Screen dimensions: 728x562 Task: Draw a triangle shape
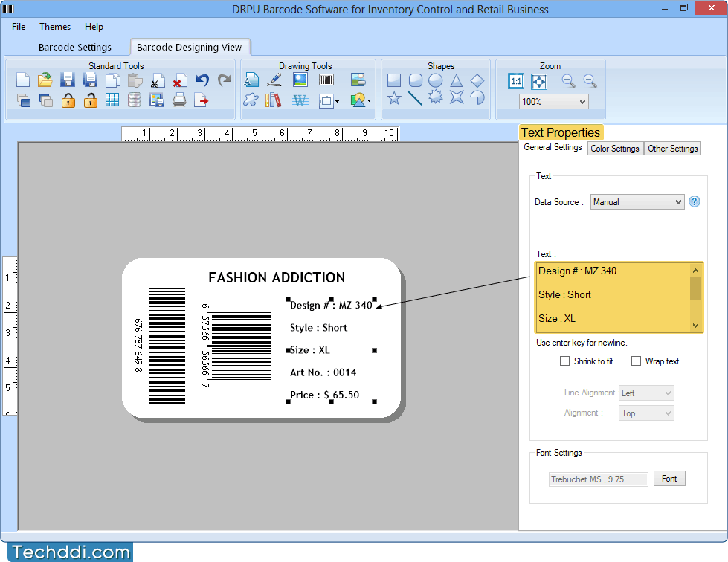(x=457, y=80)
